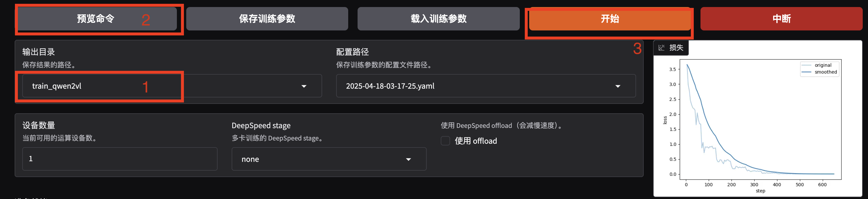Abort training using the red 中断 button

781,19
